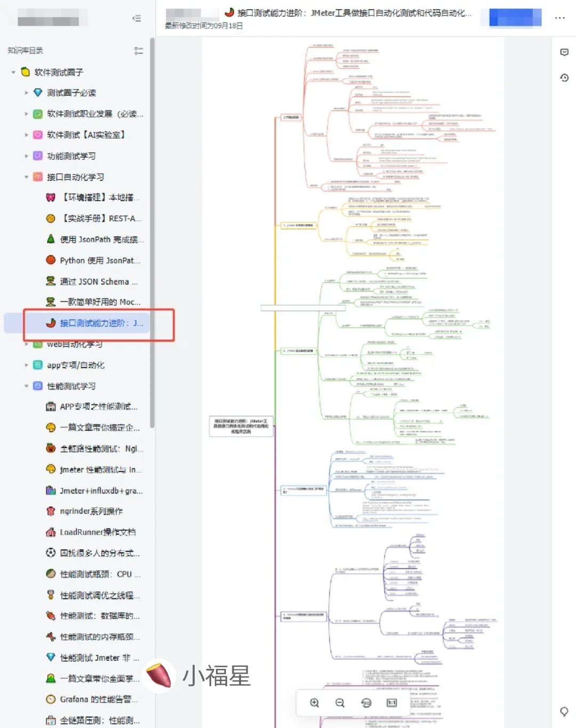Click the 1:1 actual size icon

pyautogui.click(x=391, y=703)
